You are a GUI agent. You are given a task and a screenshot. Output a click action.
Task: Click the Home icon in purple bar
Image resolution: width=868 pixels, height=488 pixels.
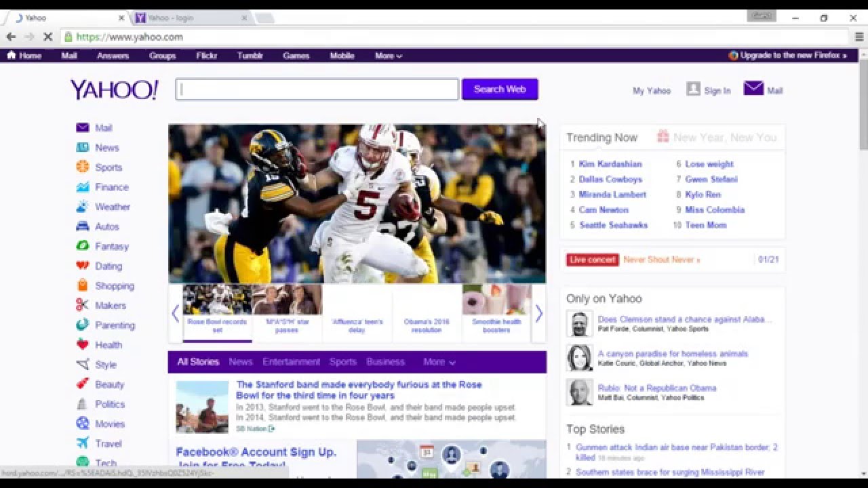coord(11,55)
